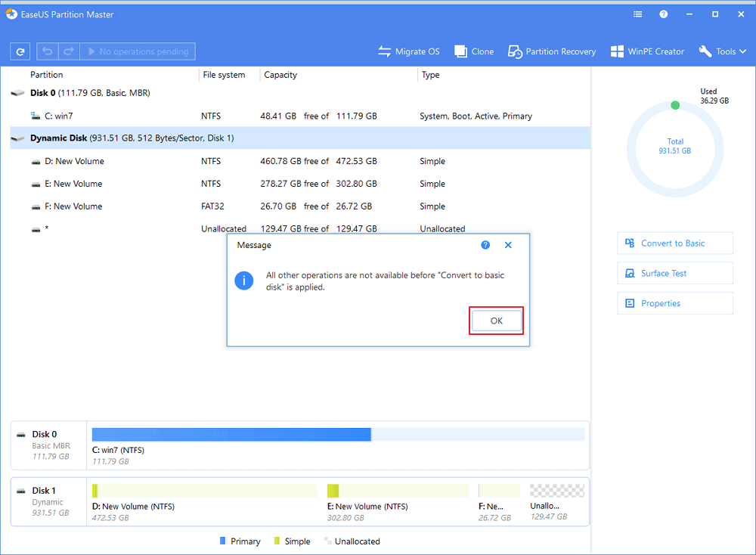Open disk Properties

674,303
